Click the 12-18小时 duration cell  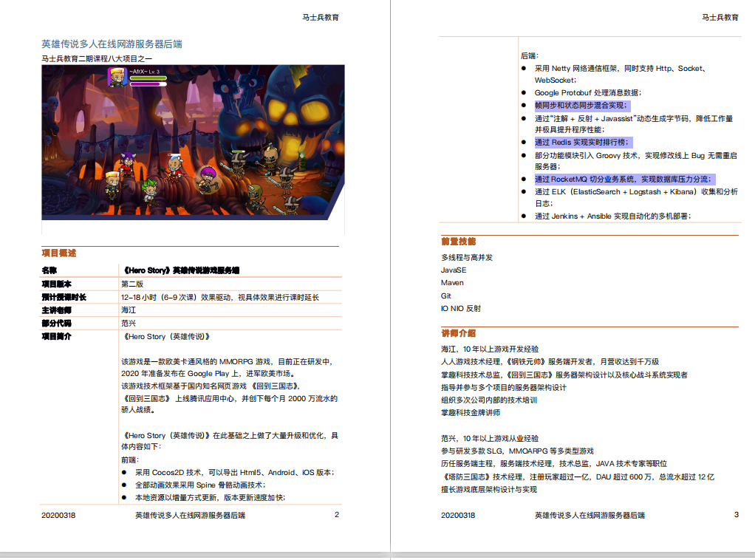pos(220,297)
